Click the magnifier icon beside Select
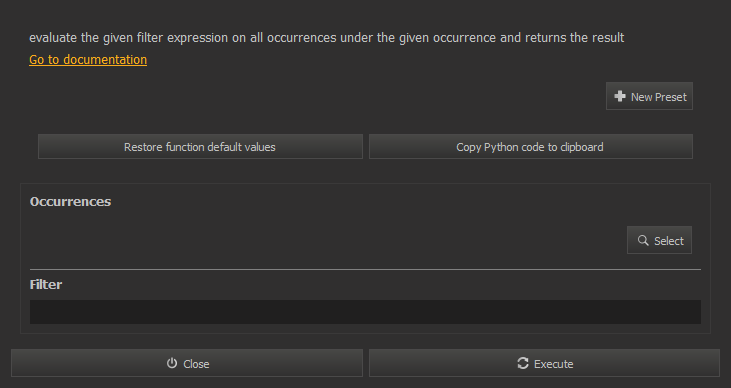This screenshot has height=388, width=731. click(643, 240)
